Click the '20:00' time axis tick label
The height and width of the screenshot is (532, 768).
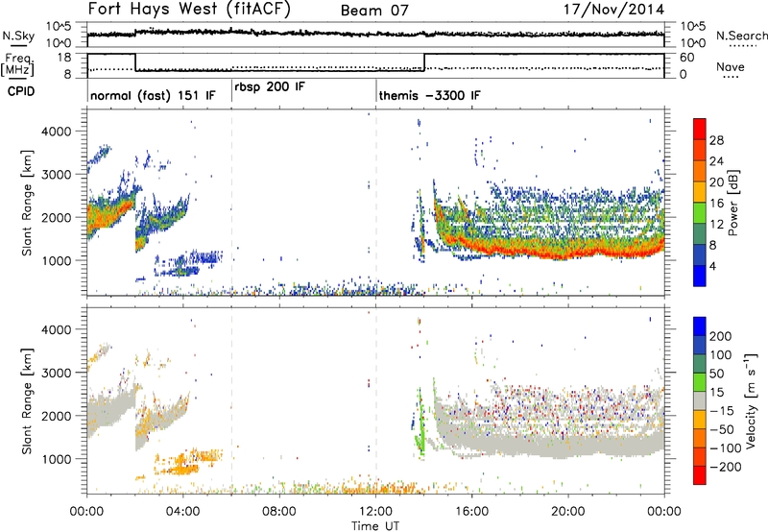coord(568,512)
